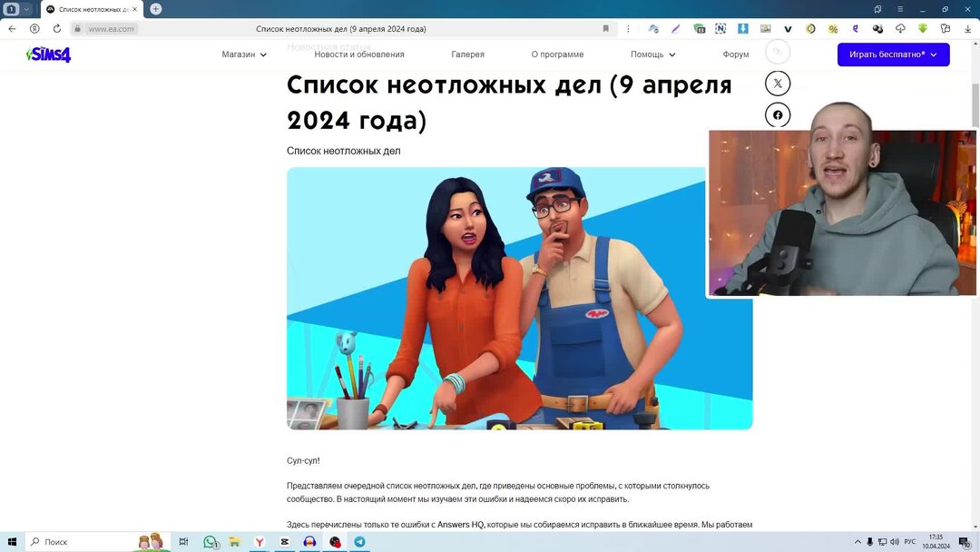
Task: Open the Windows Start menu
Action: point(12,541)
